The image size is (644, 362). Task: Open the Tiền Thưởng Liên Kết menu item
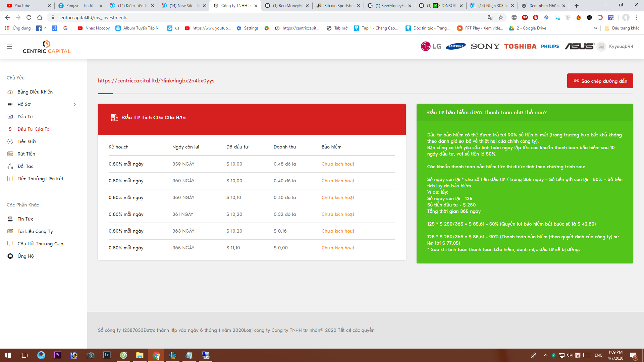coord(40,179)
